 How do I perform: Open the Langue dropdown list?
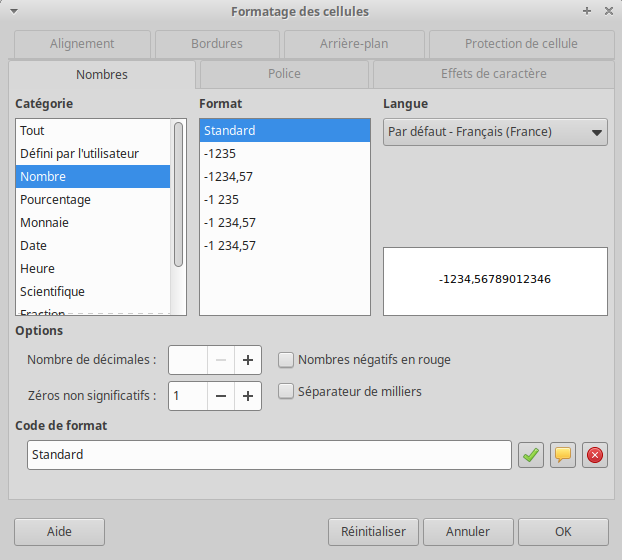click(x=495, y=132)
